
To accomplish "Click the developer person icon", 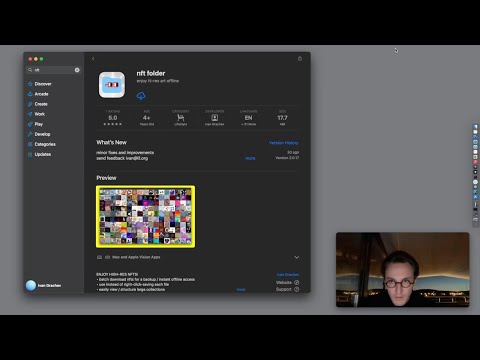I will click(215, 118).
